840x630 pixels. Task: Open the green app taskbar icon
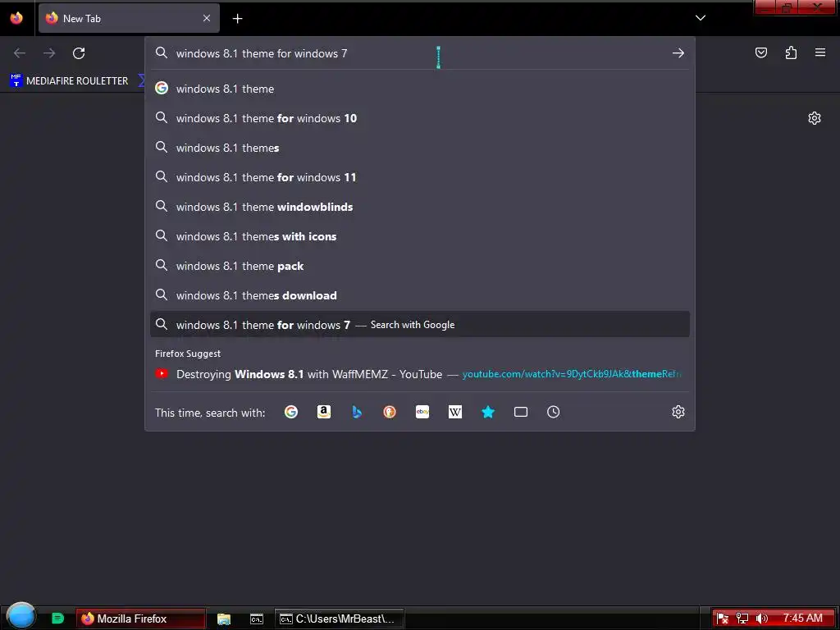click(57, 619)
